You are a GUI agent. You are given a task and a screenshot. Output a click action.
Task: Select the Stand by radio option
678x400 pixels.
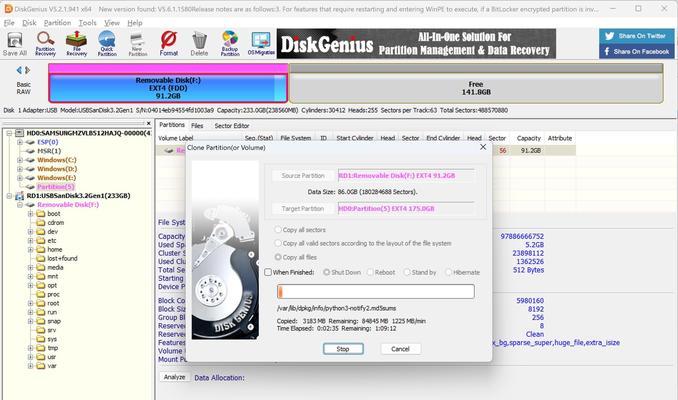coord(407,272)
